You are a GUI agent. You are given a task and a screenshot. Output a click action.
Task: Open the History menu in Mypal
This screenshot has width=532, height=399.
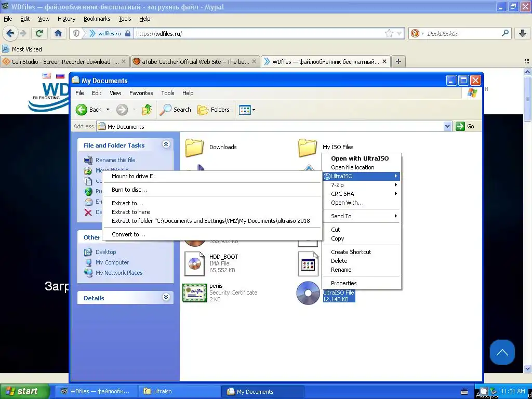coord(66,19)
